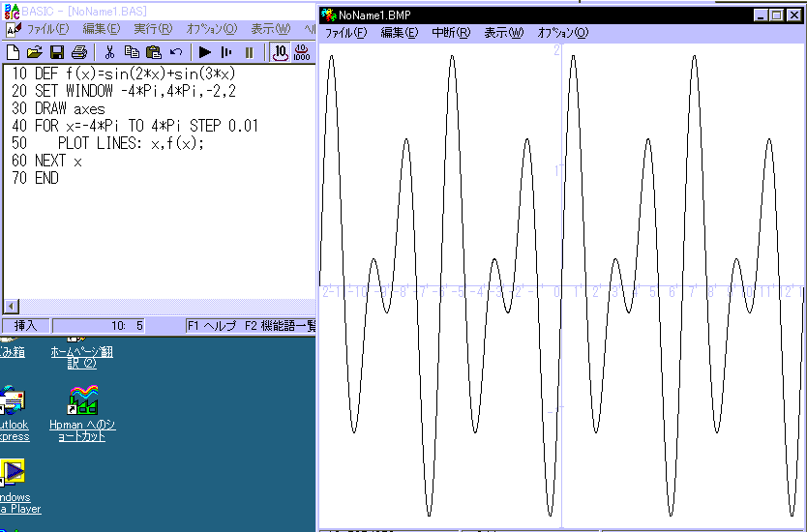Click the NoName1.BMP window title icon

[x=329, y=15]
